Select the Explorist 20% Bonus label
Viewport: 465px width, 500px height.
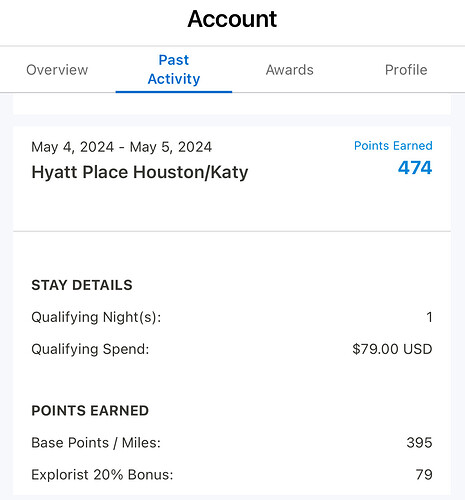point(102,475)
